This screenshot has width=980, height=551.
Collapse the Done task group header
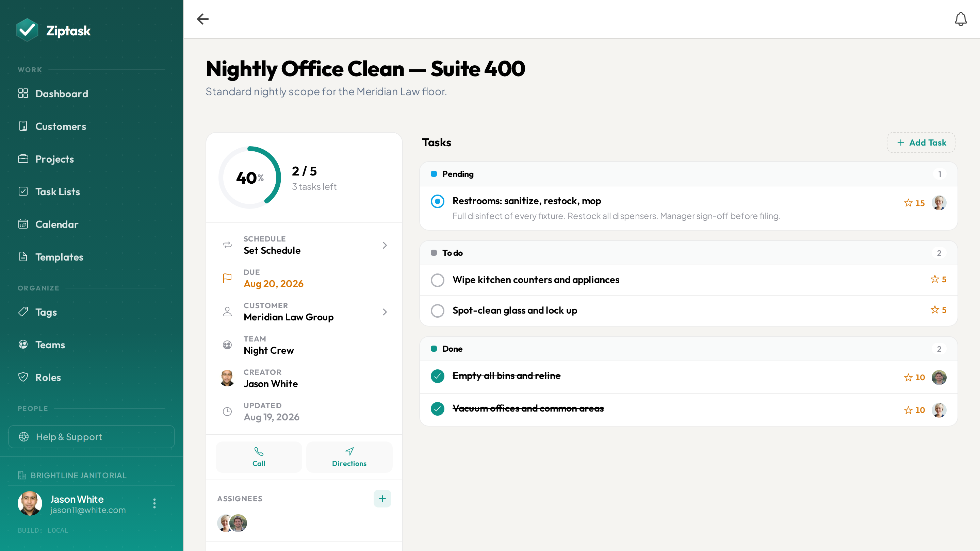(x=688, y=349)
